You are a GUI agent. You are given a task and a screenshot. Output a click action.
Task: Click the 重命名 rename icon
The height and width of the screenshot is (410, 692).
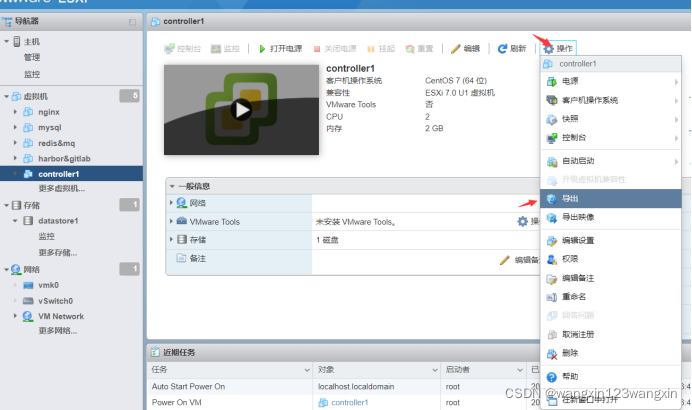[552, 297]
